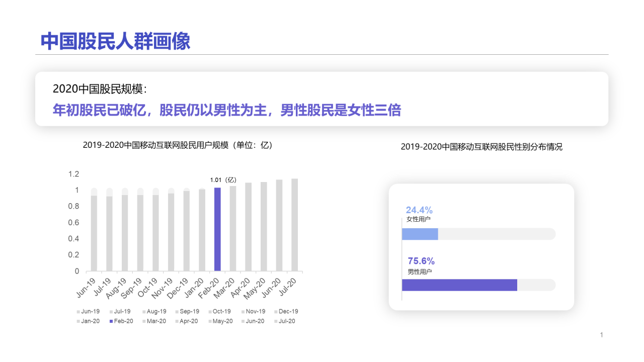
Task: Select the Jul-20 legend entry
Action: [x=286, y=321]
